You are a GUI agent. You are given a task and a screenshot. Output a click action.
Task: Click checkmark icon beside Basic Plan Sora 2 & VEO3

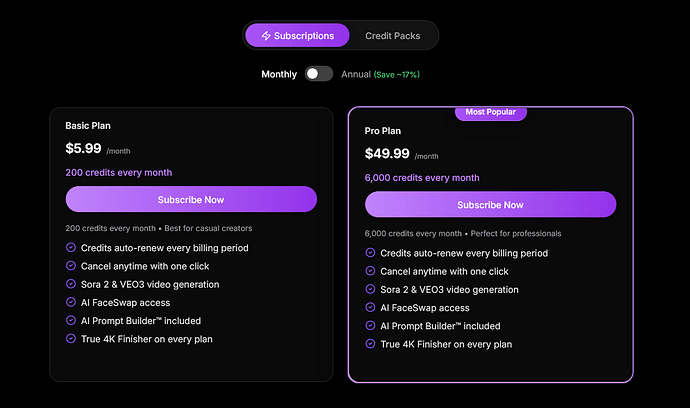pyautogui.click(x=71, y=284)
